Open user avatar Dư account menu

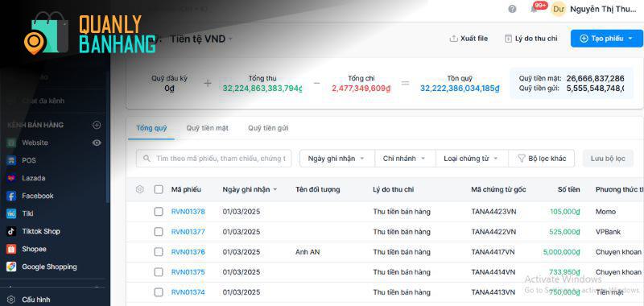pyautogui.click(x=558, y=9)
